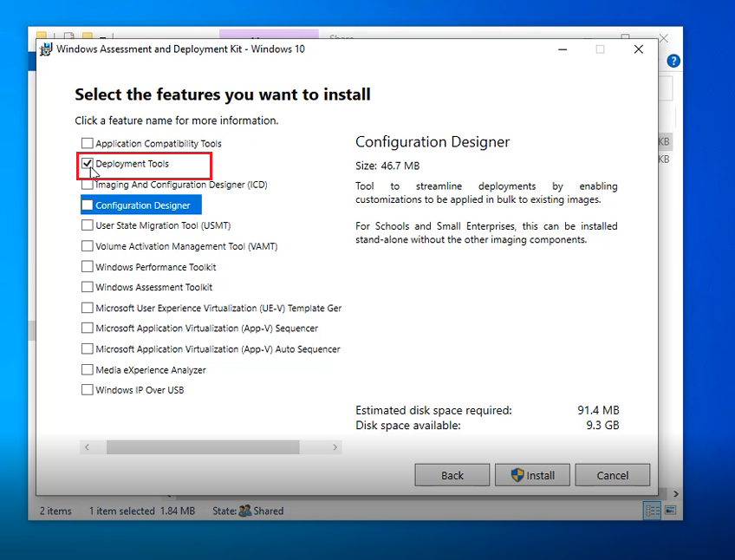Tick User State Migration Tool (USMT) checkbox
The width and height of the screenshot is (735, 560).
[88, 225]
